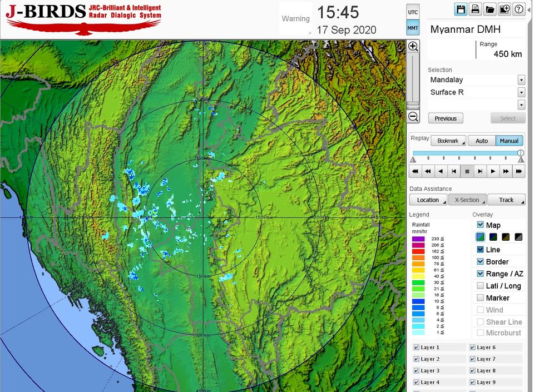Image resolution: width=534 pixels, height=392 pixels.
Task: Enable the Marker overlay checkbox
Action: pos(480,298)
